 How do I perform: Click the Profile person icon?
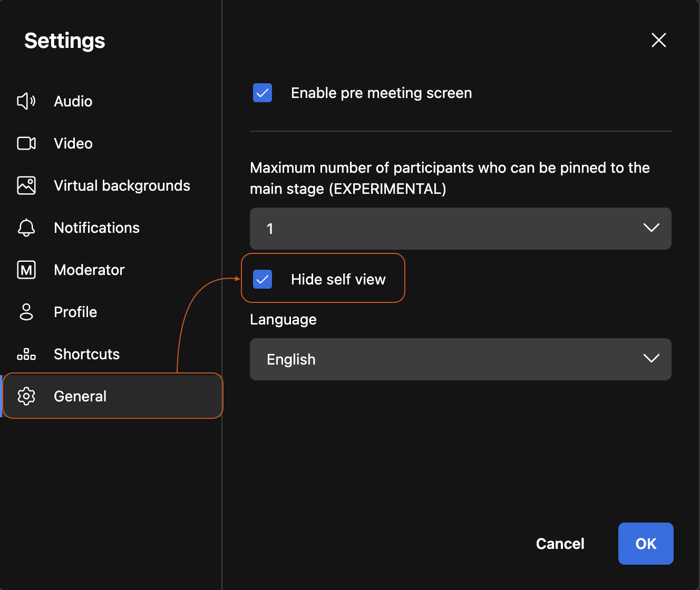coord(26,312)
